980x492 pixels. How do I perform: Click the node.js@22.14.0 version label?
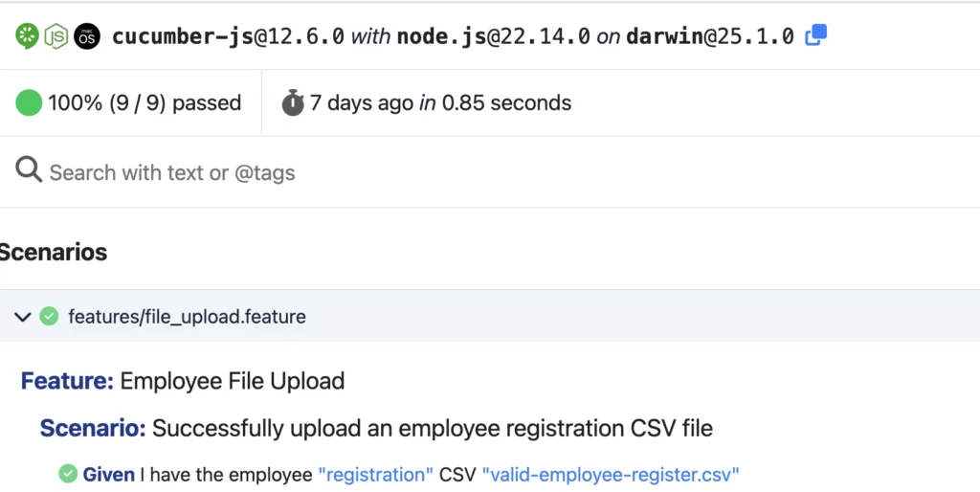click(x=494, y=36)
